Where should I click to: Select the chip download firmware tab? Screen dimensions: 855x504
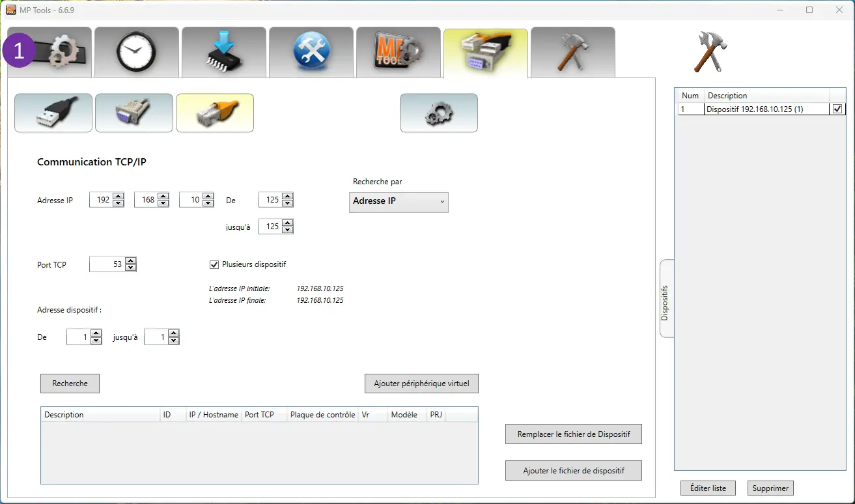[x=223, y=52]
